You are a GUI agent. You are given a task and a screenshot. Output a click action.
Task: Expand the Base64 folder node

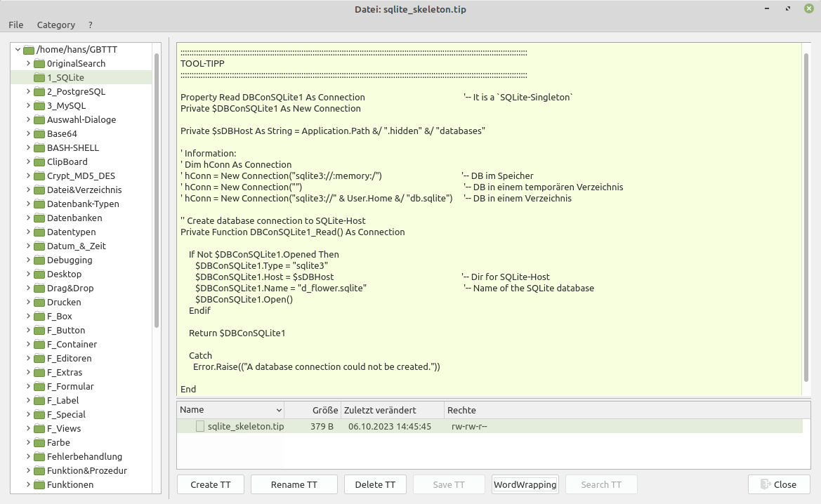pyautogui.click(x=28, y=134)
